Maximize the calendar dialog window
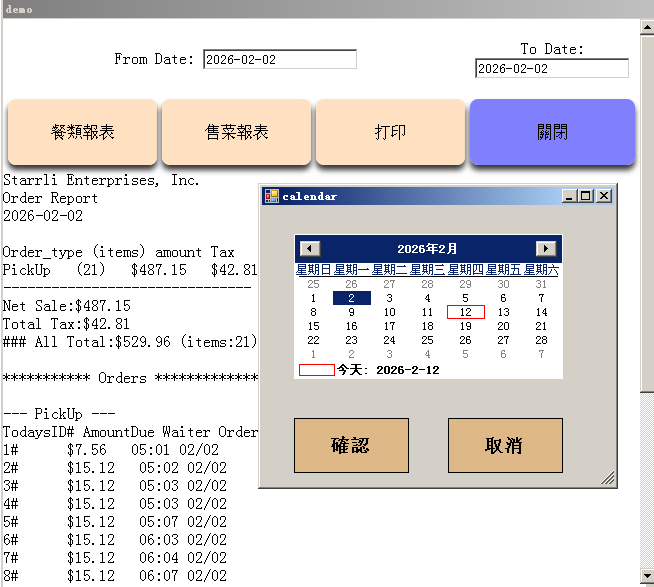The height and width of the screenshot is (587, 654). [x=586, y=196]
